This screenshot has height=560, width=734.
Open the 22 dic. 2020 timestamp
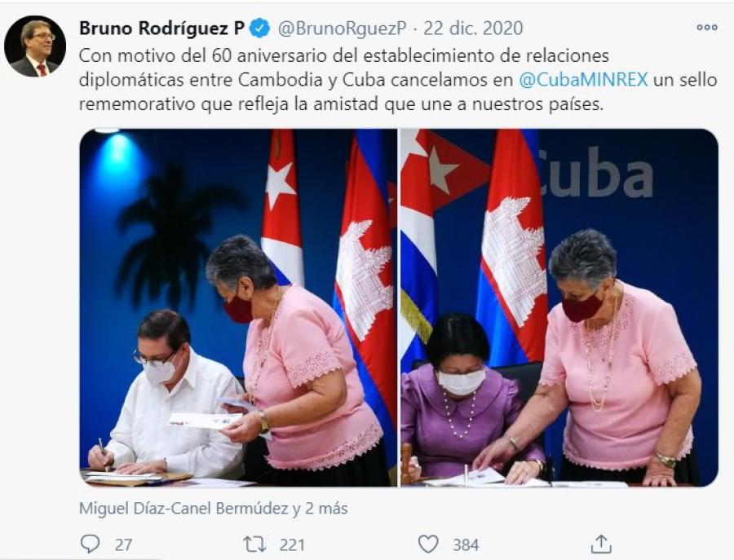coord(473,29)
